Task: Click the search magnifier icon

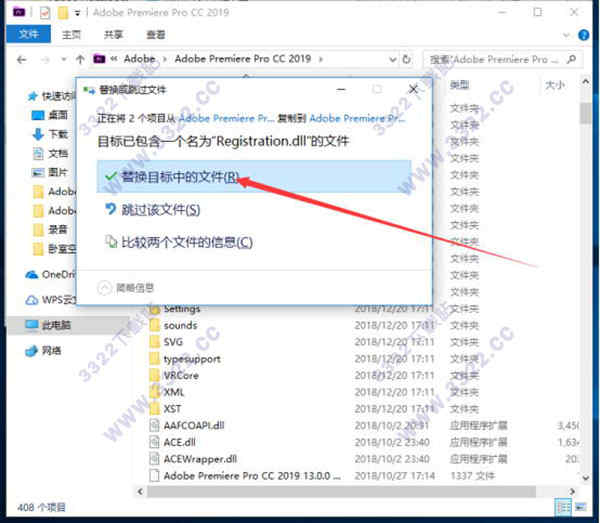Action: [x=572, y=59]
